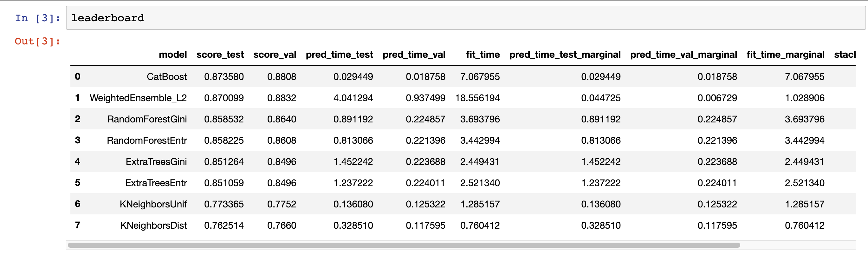Click row index 6 in the table
The height and width of the screenshot is (255, 868).
click(x=77, y=204)
